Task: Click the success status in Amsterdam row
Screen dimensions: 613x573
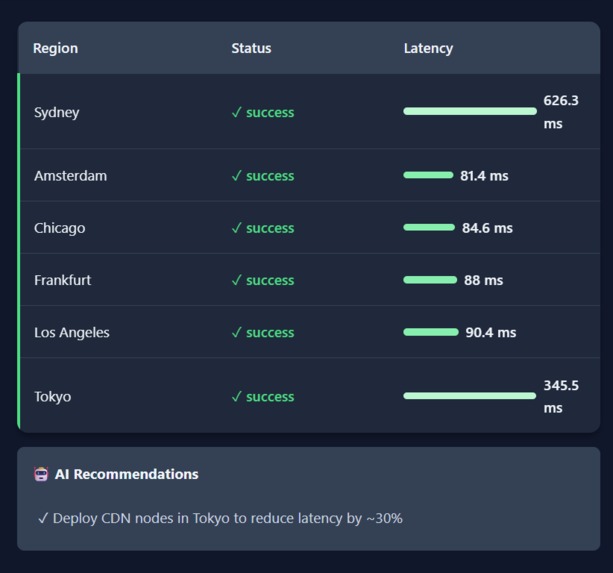Action: [263, 176]
